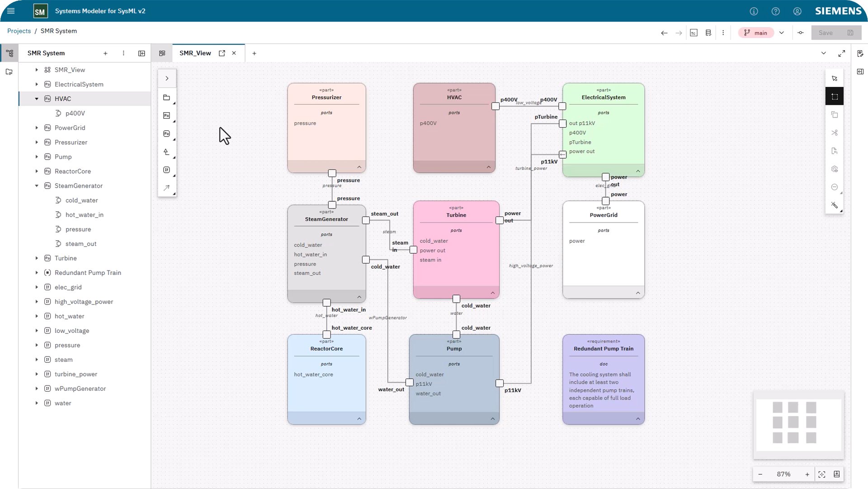868x489 pixels.
Task: Click the commit history icon
Action: 801,33
